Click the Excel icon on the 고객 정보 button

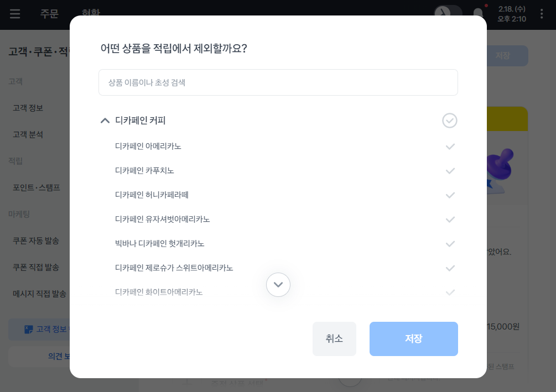(x=29, y=330)
